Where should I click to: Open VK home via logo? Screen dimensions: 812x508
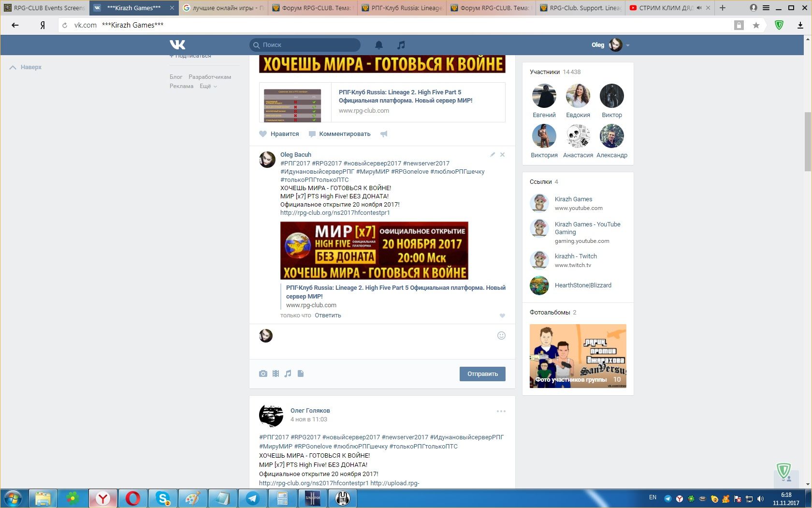(177, 45)
